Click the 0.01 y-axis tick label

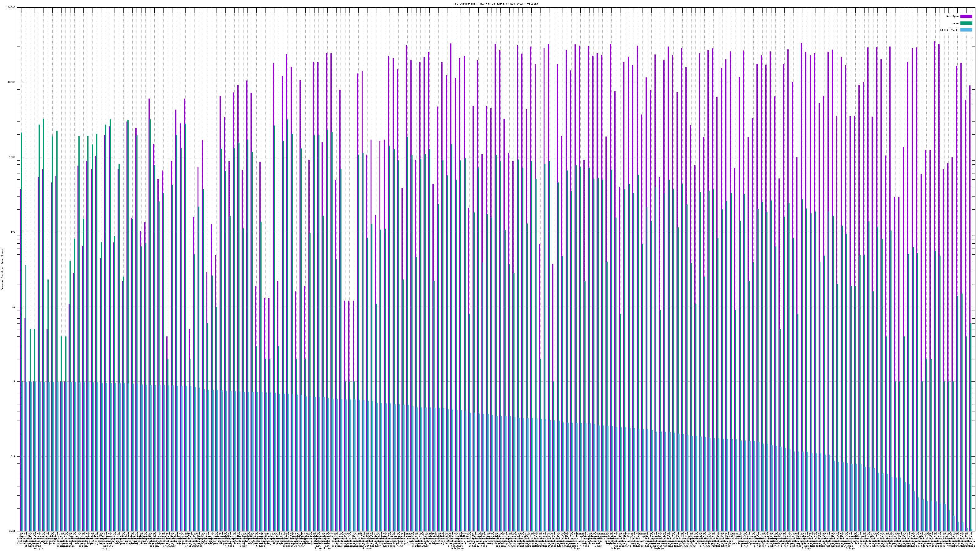pyautogui.click(x=13, y=531)
